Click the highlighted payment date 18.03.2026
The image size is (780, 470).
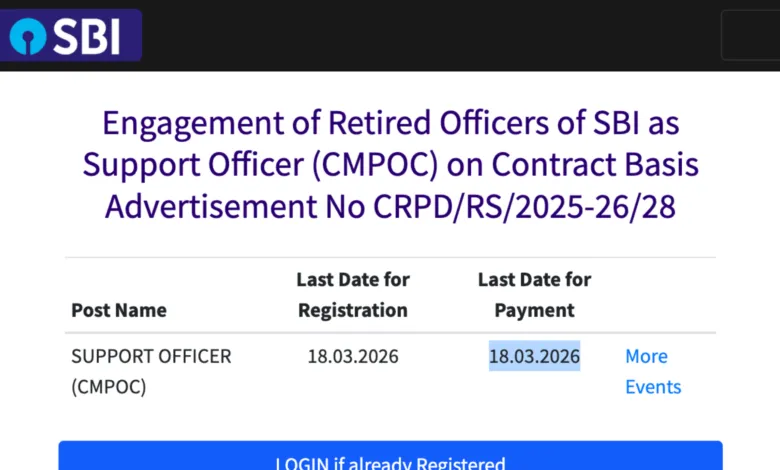pyautogui.click(x=534, y=356)
